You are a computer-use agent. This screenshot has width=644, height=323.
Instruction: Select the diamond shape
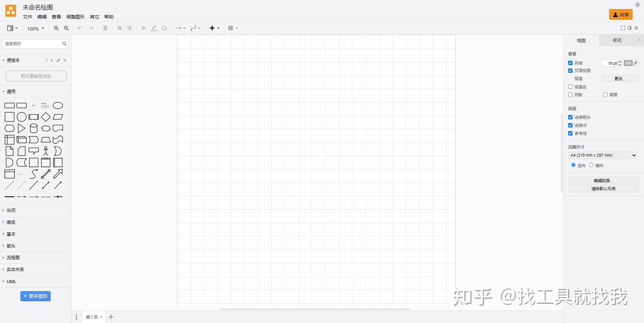(x=46, y=117)
